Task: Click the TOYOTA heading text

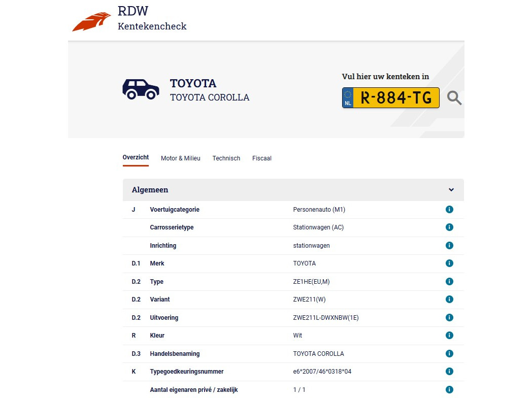Action: 193,83
